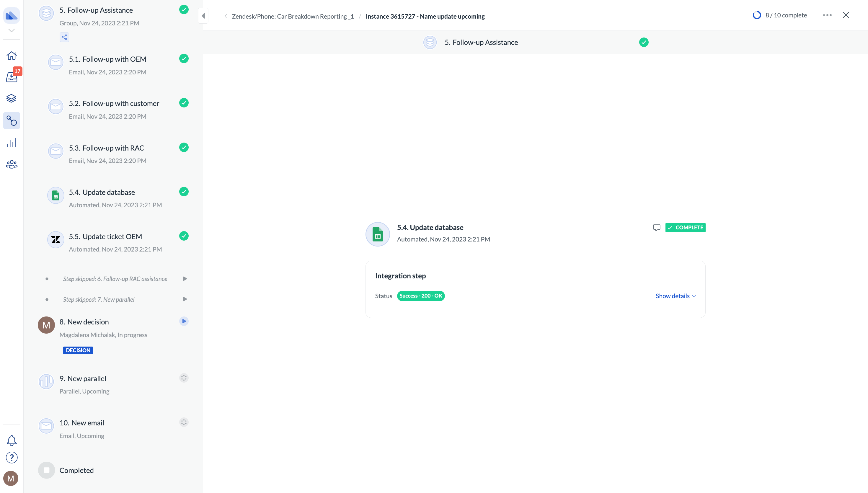Click the Zendesk icon for Update ticket OEM
Viewport: 868px width, 493px height.
tap(56, 240)
